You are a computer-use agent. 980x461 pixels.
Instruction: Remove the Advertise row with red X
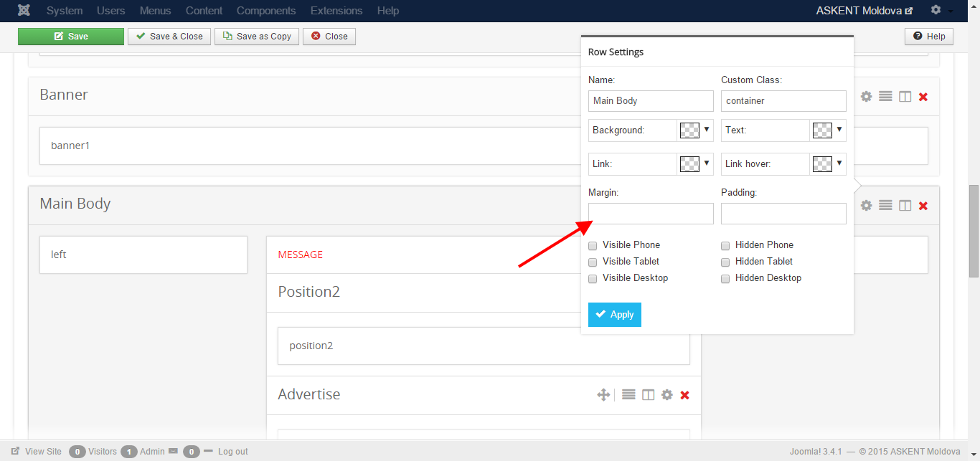[685, 395]
